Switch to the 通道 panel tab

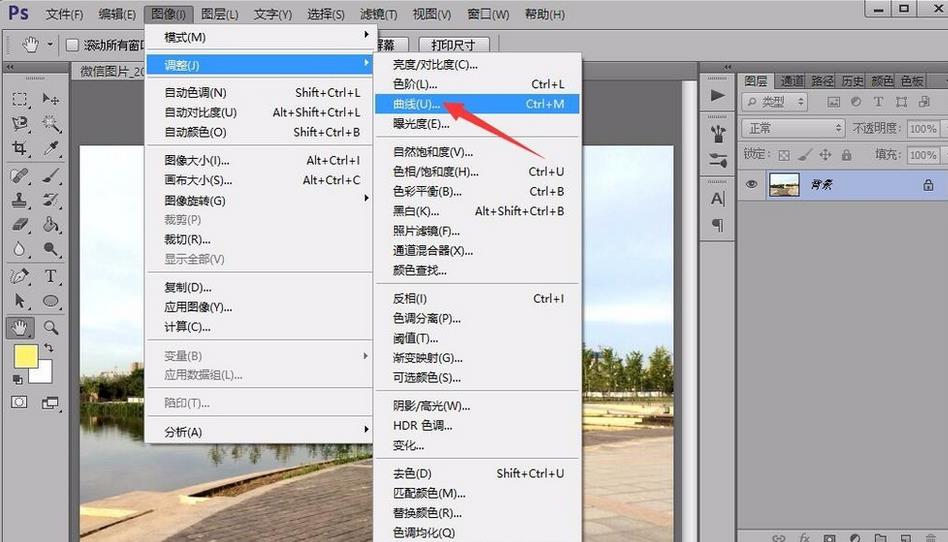pyautogui.click(x=791, y=81)
